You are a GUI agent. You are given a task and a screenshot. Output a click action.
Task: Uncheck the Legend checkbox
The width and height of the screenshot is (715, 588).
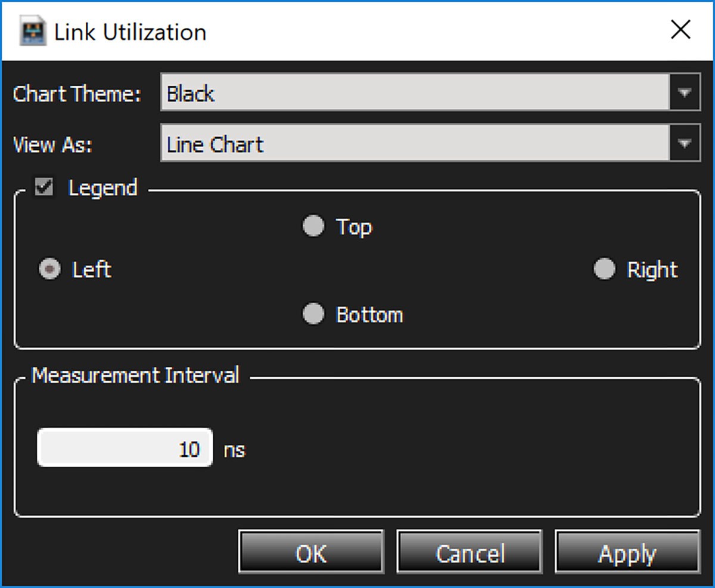[44, 188]
